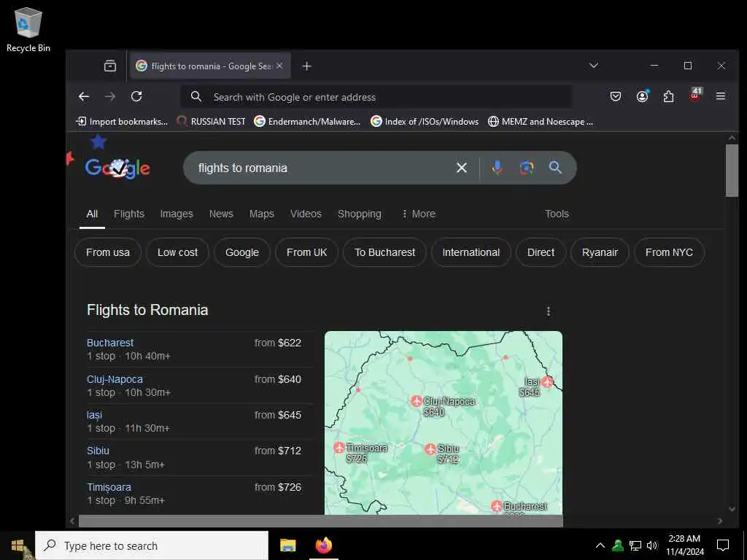Select the All results tab

click(92, 214)
